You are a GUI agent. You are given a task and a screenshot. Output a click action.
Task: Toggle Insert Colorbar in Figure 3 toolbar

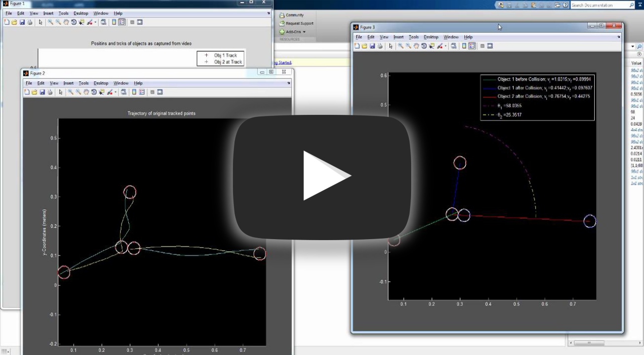464,46
